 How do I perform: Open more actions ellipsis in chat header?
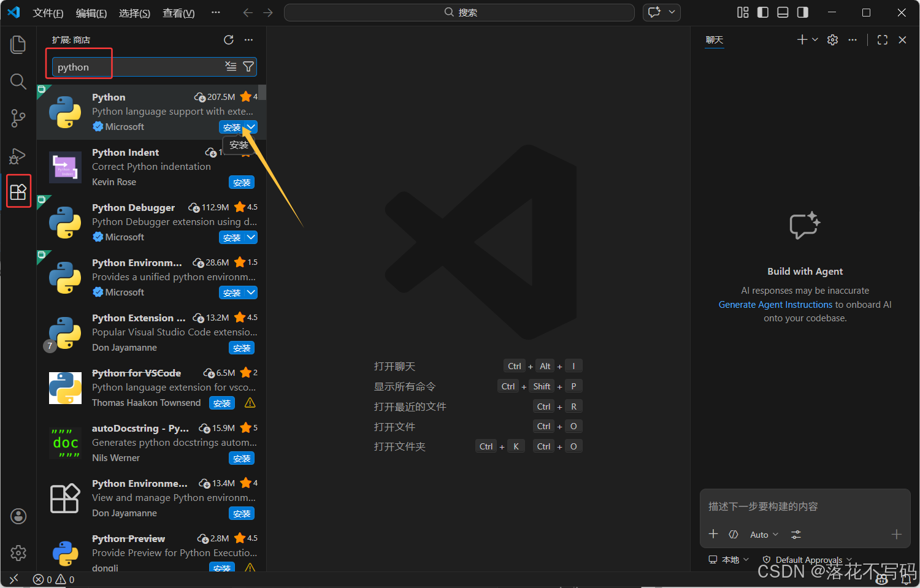(x=853, y=40)
